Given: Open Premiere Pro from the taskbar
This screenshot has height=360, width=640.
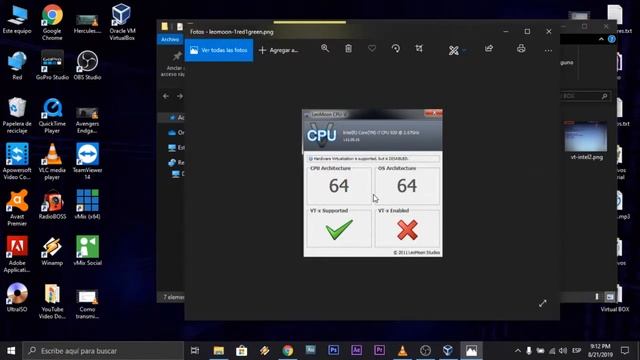Looking at the screenshot, I should click(379, 350).
